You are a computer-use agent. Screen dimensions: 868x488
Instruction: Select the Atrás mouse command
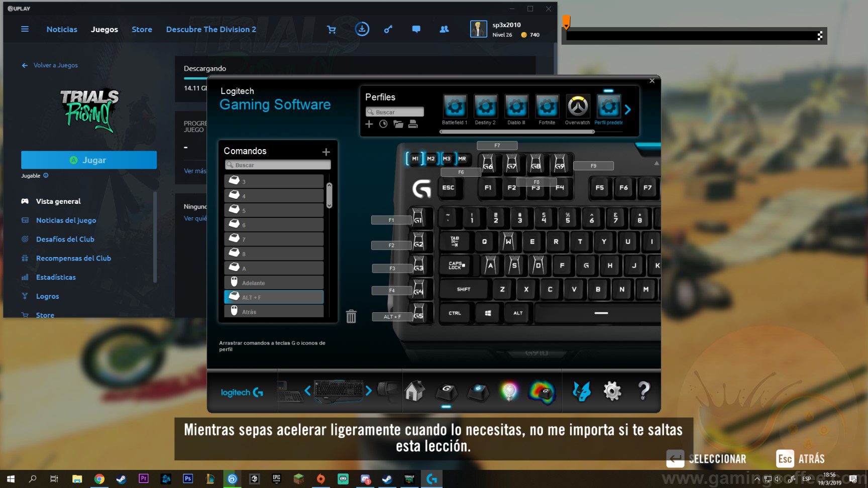point(274,311)
